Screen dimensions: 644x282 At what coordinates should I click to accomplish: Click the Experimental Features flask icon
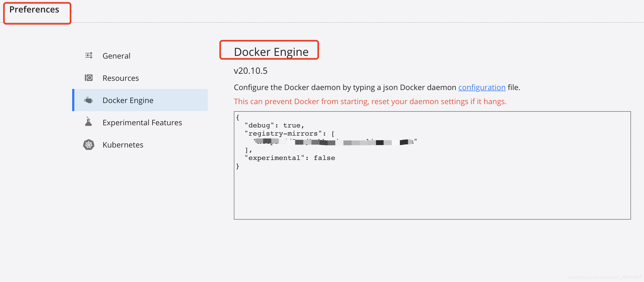pyautogui.click(x=88, y=121)
